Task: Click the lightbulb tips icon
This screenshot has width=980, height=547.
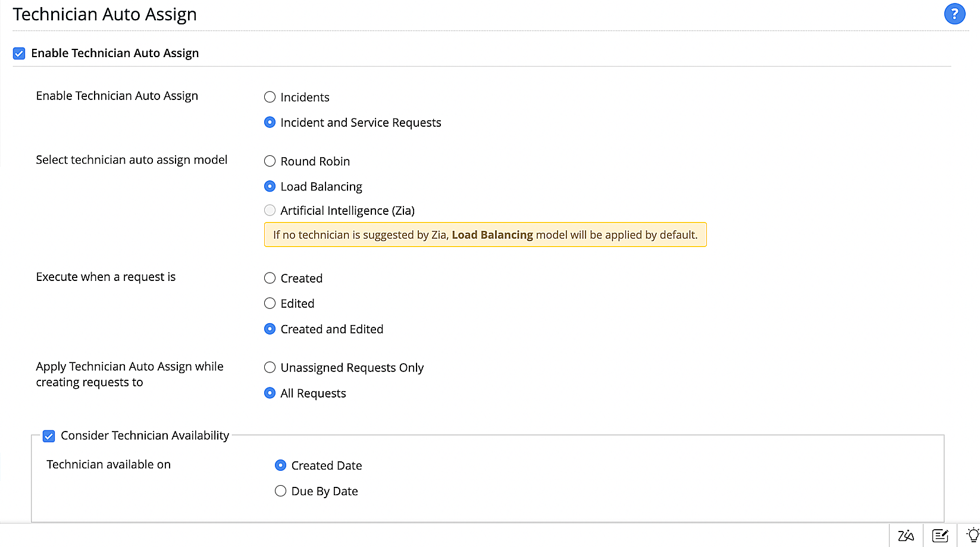Action: click(x=973, y=535)
